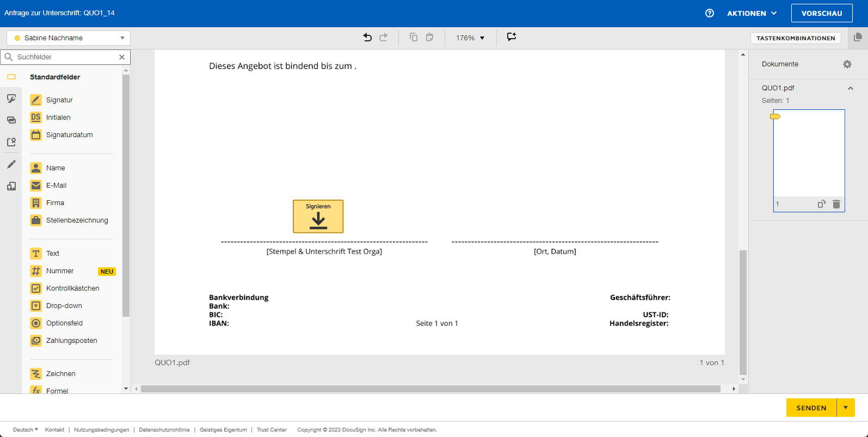Open the Kontakt link
This screenshot has width=868, height=437.
[54, 430]
